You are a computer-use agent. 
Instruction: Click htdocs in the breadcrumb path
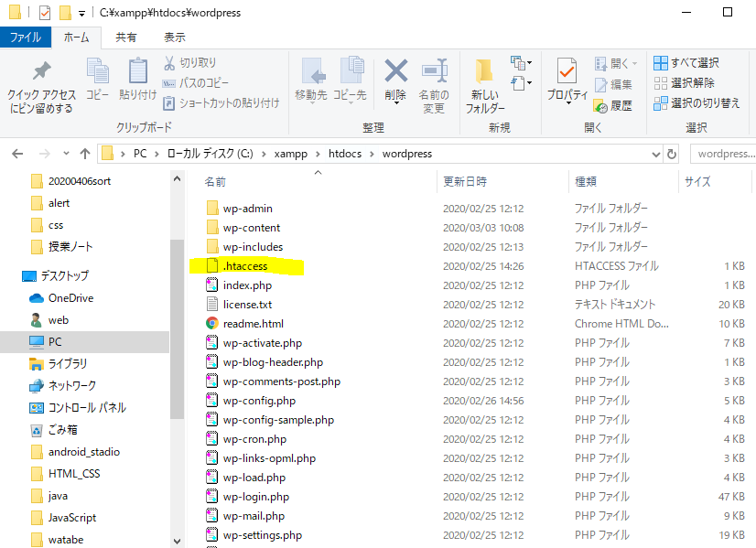click(345, 154)
